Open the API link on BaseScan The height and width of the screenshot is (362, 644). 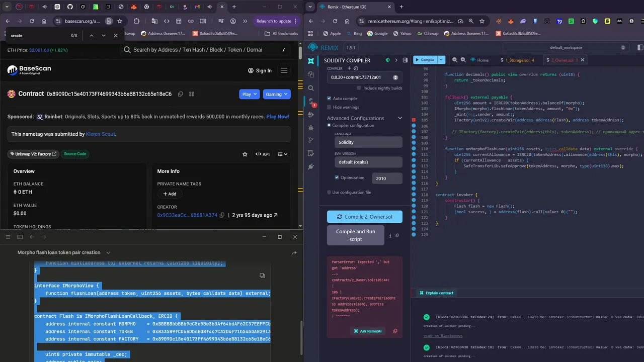pyautogui.click(x=263, y=154)
